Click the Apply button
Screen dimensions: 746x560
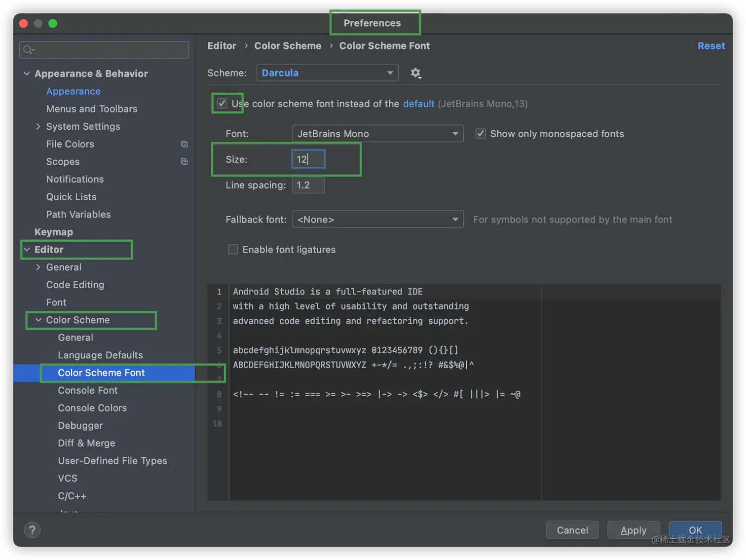pyautogui.click(x=634, y=530)
